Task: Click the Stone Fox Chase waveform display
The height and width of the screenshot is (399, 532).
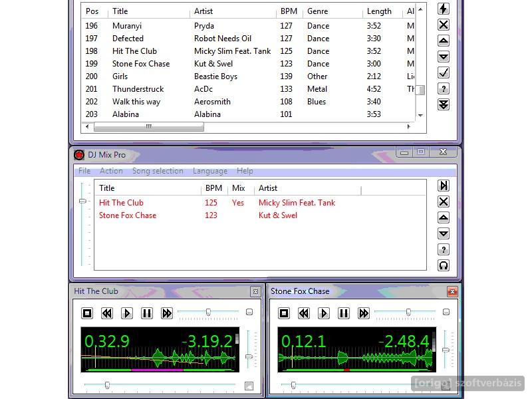Action: pos(357,350)
